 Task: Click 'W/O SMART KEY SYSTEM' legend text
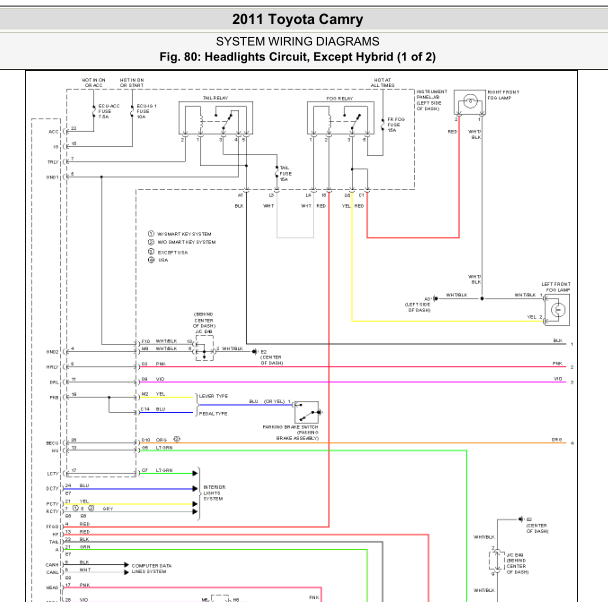(x=187, y=242)
